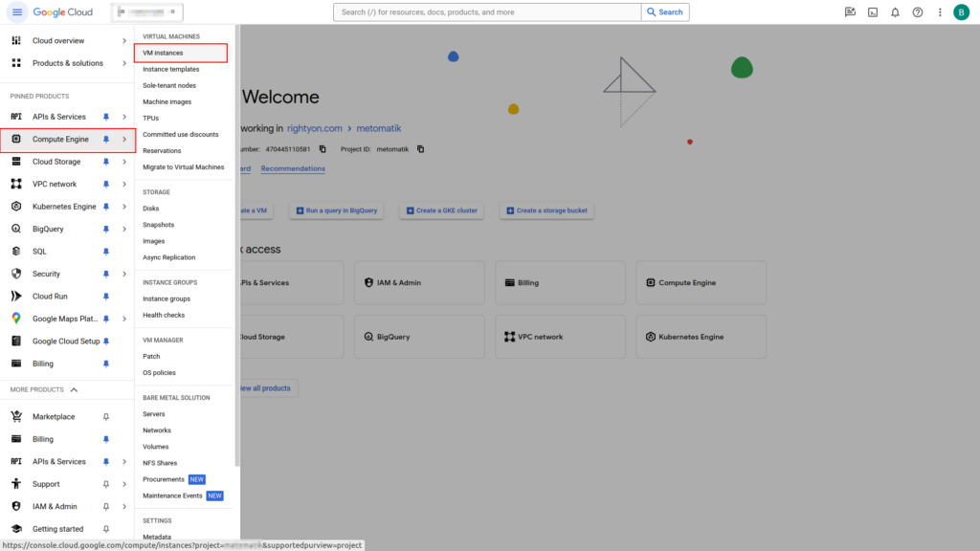Open the hamburger navigation menu
The image size is (980, 551).
pyautogui.click(x=16, y=12)
